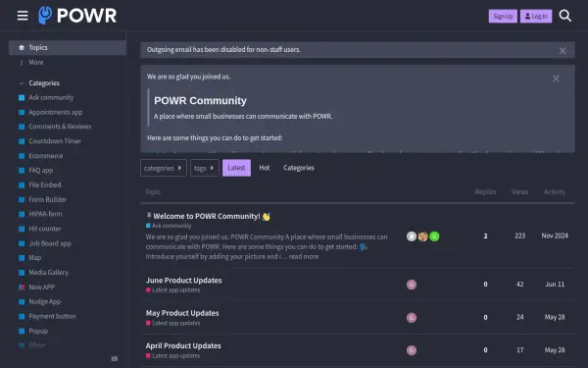The height and width of the screenshot is (368, 588).
Task: Close the welcome POWR Community banner
Action: 556,79
